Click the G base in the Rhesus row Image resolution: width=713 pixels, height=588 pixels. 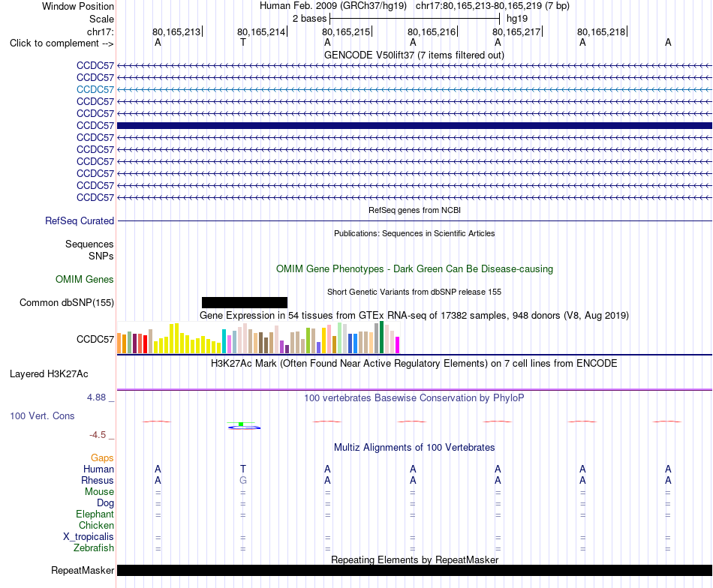click(243, 480)
